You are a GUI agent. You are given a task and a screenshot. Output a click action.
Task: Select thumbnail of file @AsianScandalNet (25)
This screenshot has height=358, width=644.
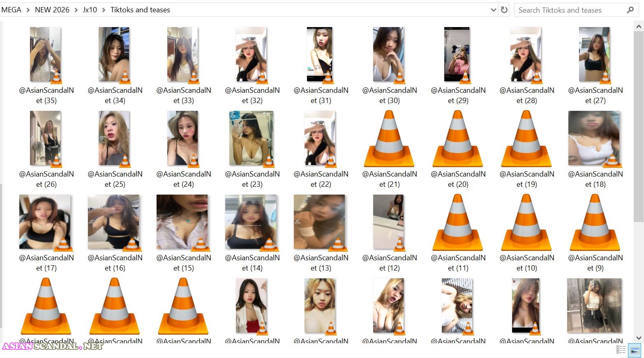[x=115, y=139]
